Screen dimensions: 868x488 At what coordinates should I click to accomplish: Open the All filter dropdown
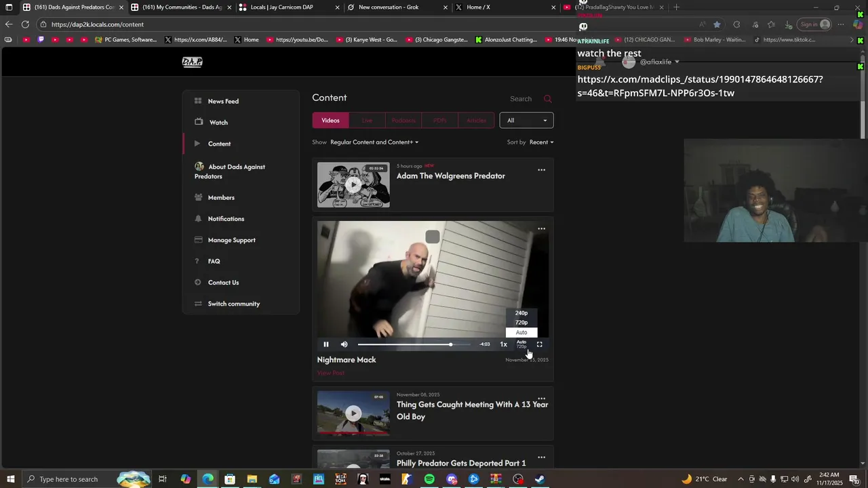click(x=526, y=121)
